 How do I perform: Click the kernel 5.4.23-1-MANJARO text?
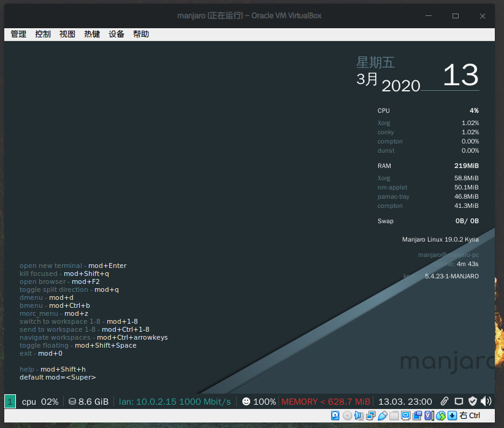(441, 276)
